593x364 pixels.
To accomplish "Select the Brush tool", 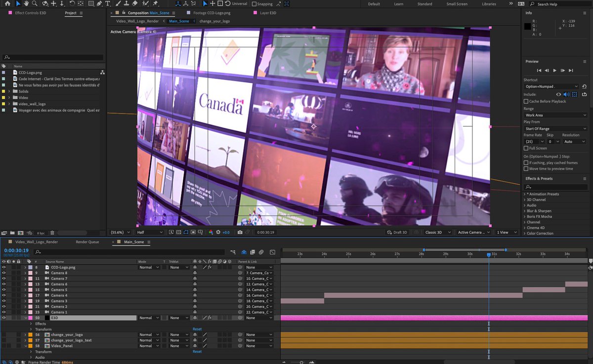I will [x=118, y=3].
